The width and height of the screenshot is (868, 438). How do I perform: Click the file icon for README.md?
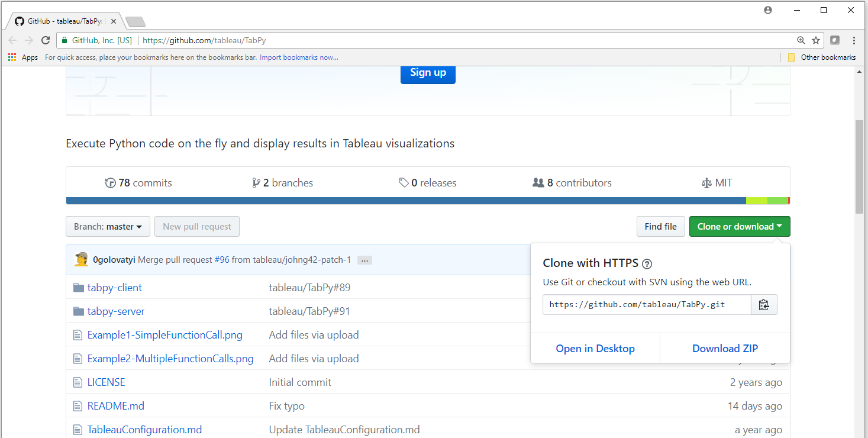78,406
